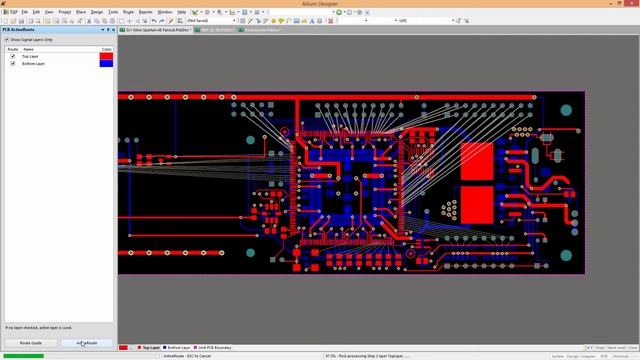Open the Tools menu
The height and width of the screenshot is (360, 640).
(x=113, y=12)
